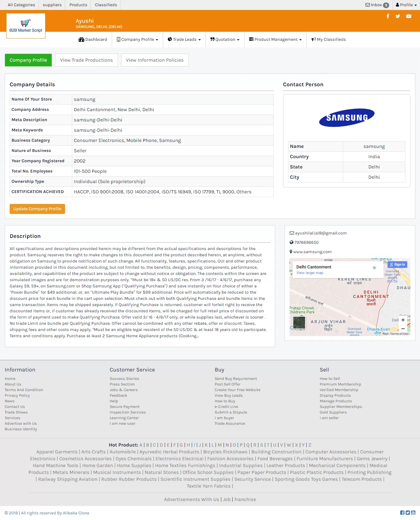Click the Inbox envelope icon
This screenshot has height=520, width=420.
pyautogui.click(x=368, y=5)
